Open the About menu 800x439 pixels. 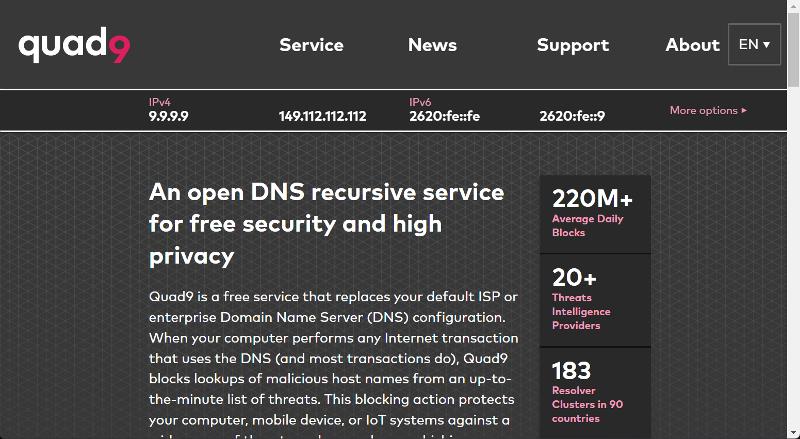coord(692,45)
